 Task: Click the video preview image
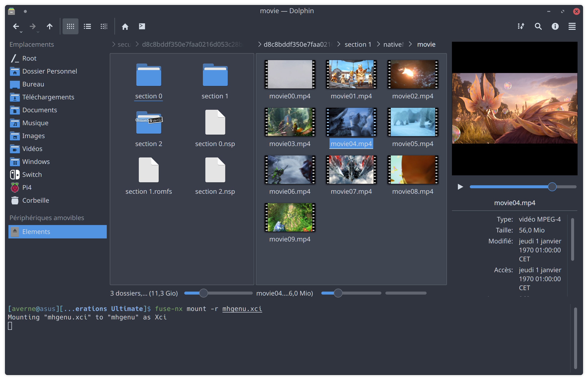pos(514,108)
